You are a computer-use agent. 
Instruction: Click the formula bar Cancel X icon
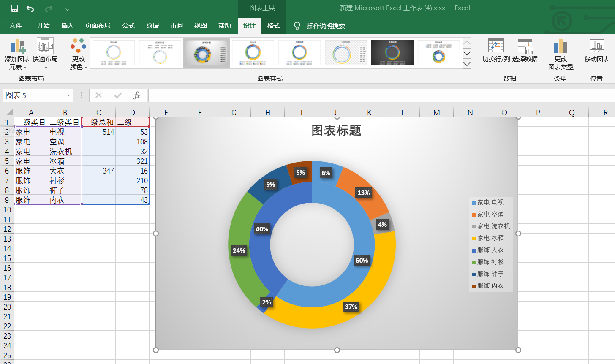pos(99,95)
